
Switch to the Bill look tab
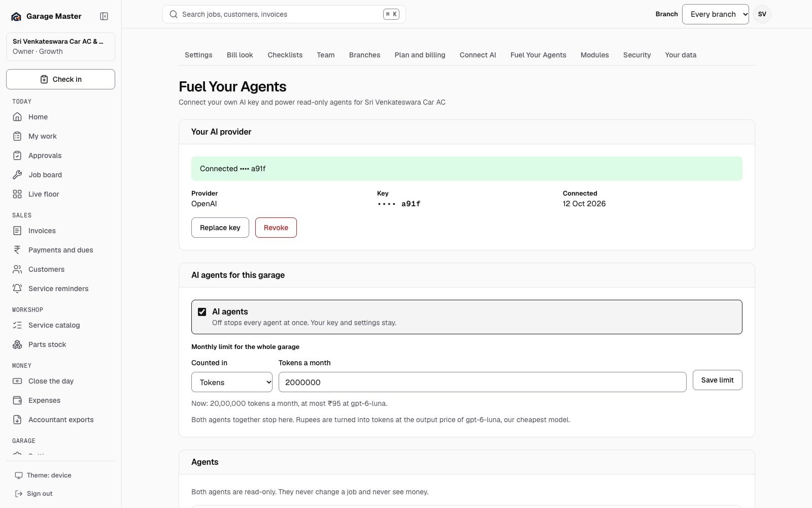click(240, 55)
